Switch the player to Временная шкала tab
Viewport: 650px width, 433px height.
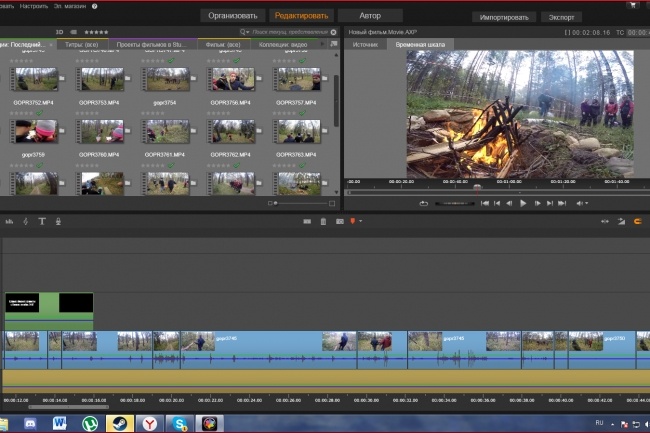point(420,44)
